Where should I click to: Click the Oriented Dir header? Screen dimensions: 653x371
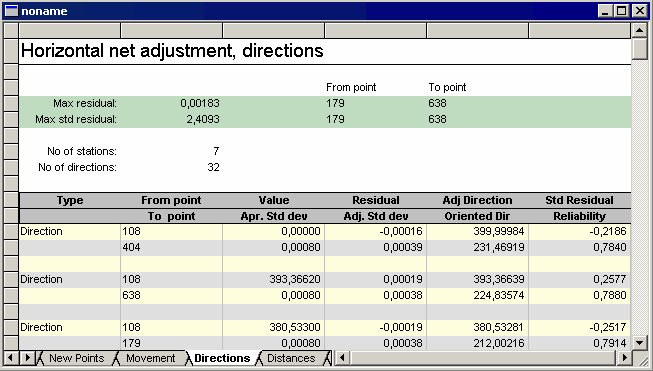pyautogui.click(x=477, y=216)
